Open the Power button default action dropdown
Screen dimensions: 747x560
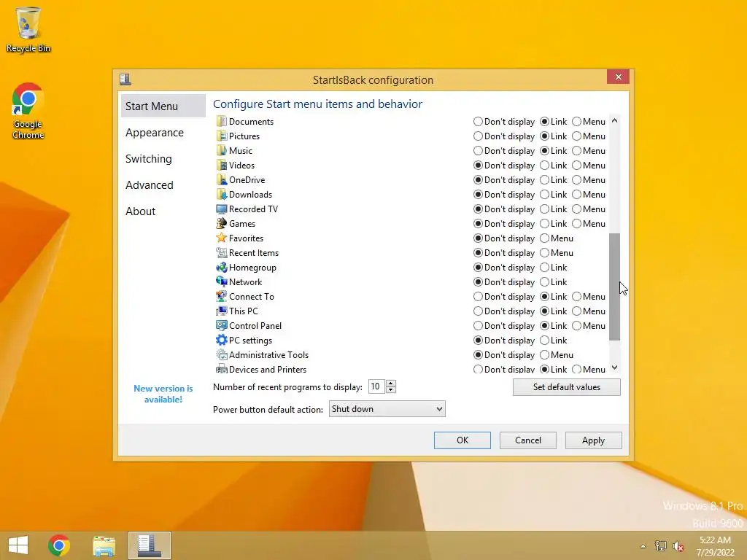(x=387, y=408)
